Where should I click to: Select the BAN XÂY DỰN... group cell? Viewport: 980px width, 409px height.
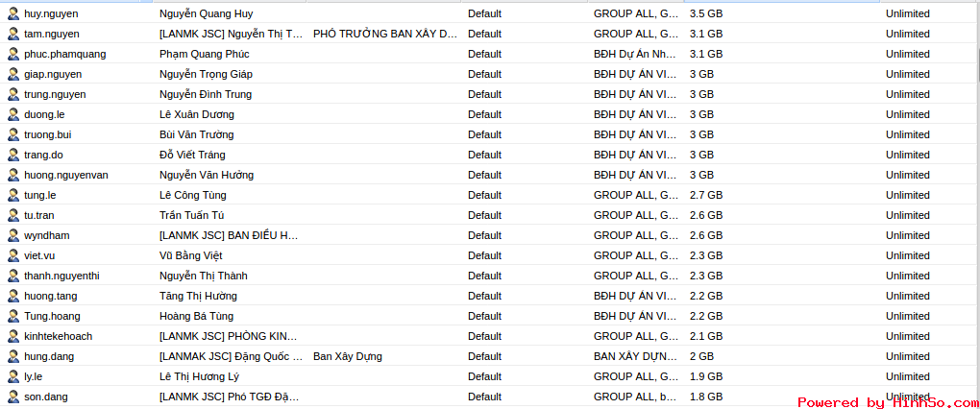click(636, 356)
